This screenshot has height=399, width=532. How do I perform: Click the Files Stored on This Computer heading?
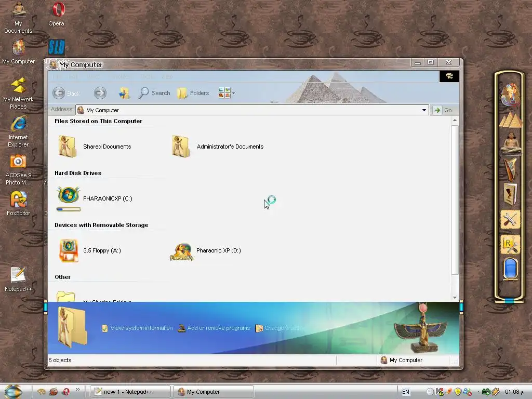[98, 121]
